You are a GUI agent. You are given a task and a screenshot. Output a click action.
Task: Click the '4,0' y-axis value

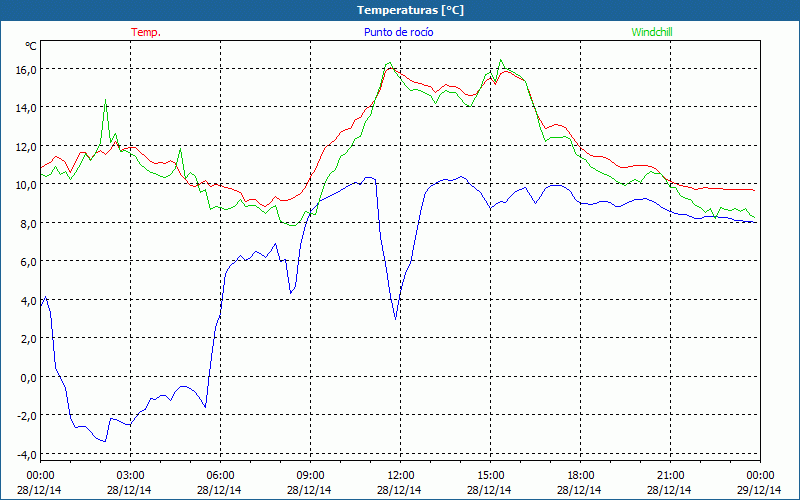[28, 301]
